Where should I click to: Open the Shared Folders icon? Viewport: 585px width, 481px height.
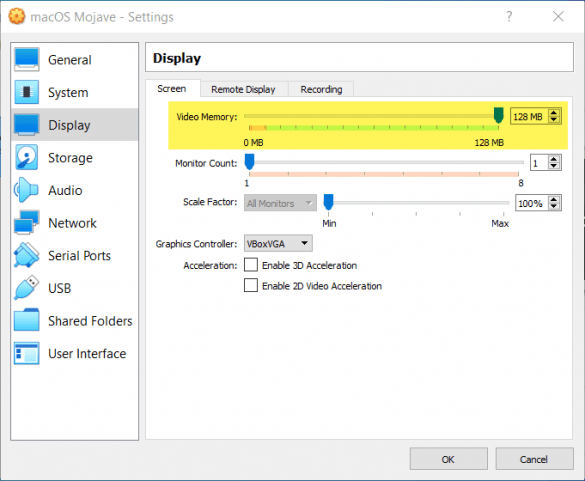point(26,320)
